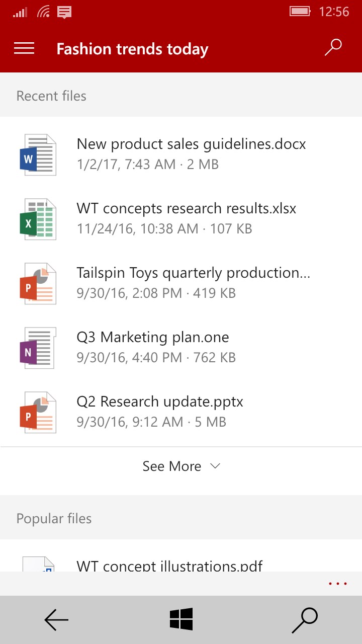Expand the See More section

(x=172, y=466)
